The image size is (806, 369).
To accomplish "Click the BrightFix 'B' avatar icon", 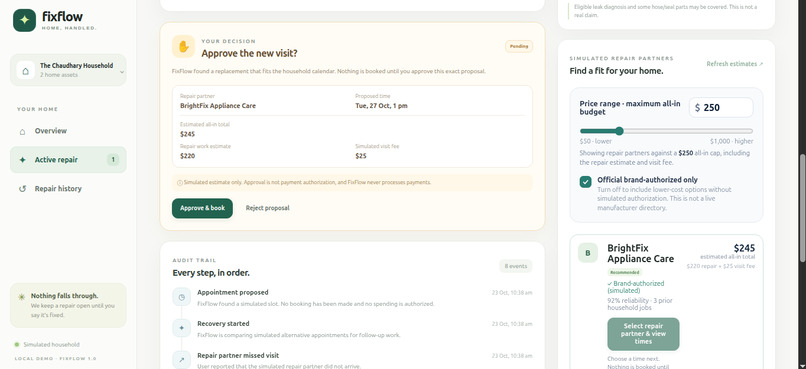I will [x=588, y=253].
